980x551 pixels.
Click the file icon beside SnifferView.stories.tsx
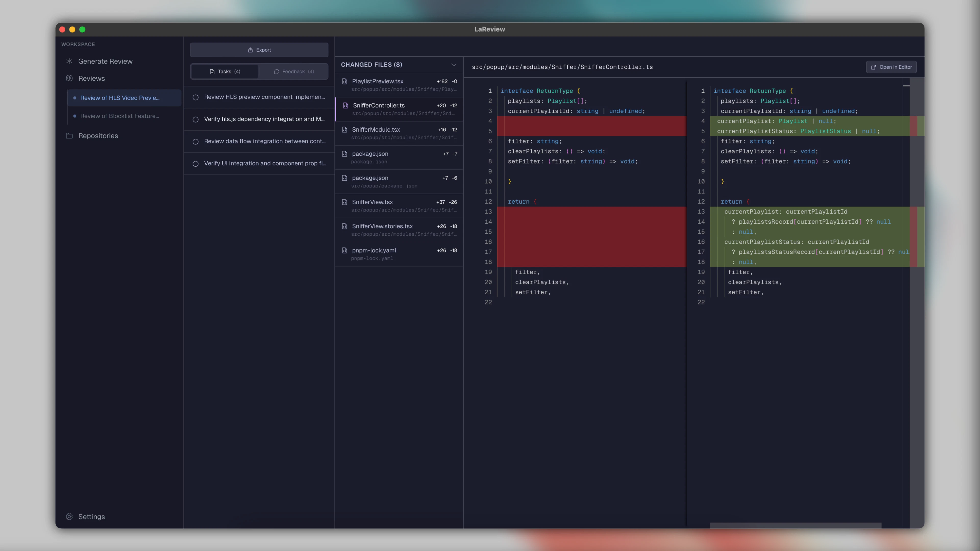[344, 226]
